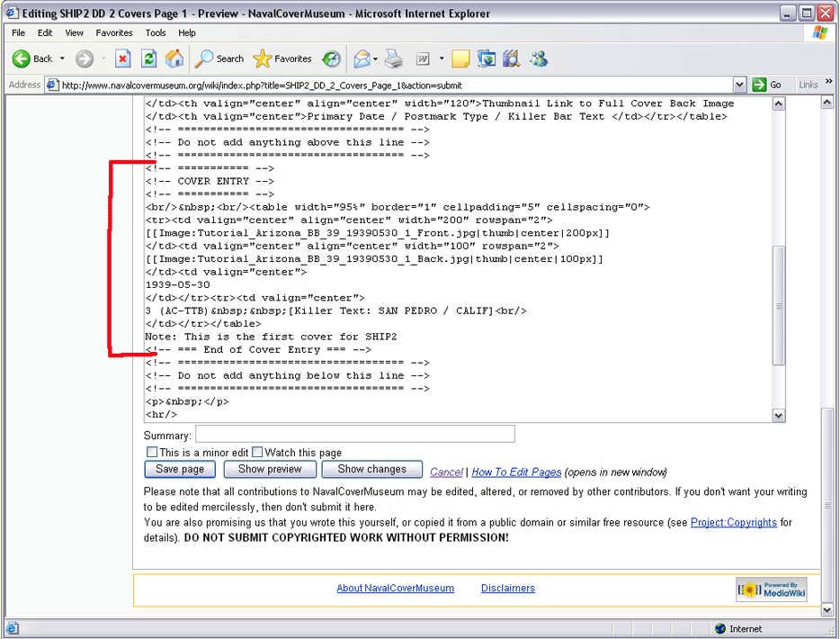
Task: Open the Favorites star button
Action: [x=282, y=58]
